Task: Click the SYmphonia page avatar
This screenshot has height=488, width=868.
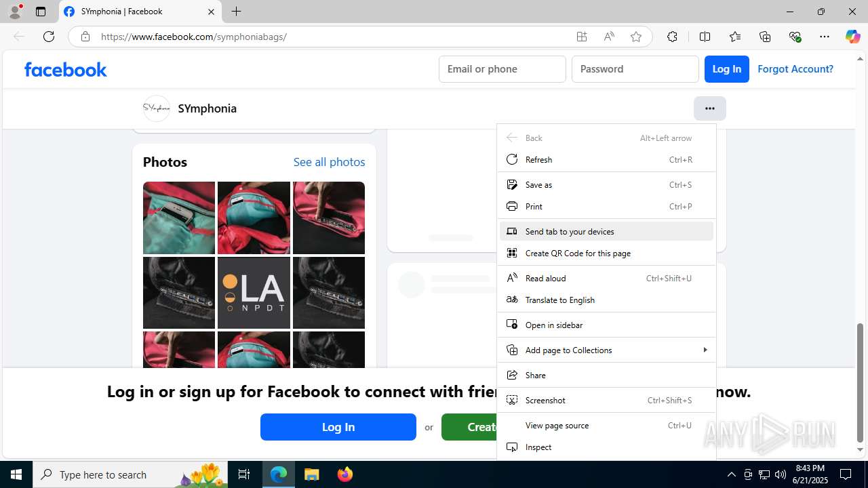Action: pyautogui.click(x=157, y=108)
